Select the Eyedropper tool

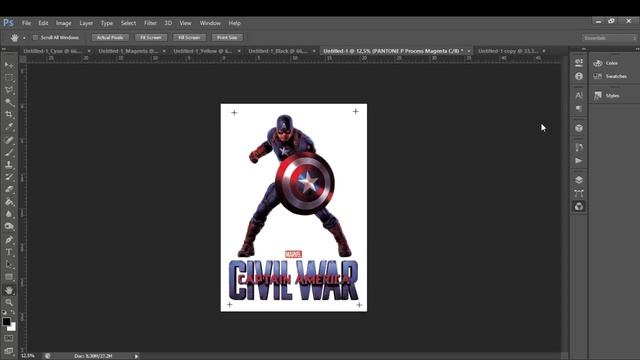[9, 127]
